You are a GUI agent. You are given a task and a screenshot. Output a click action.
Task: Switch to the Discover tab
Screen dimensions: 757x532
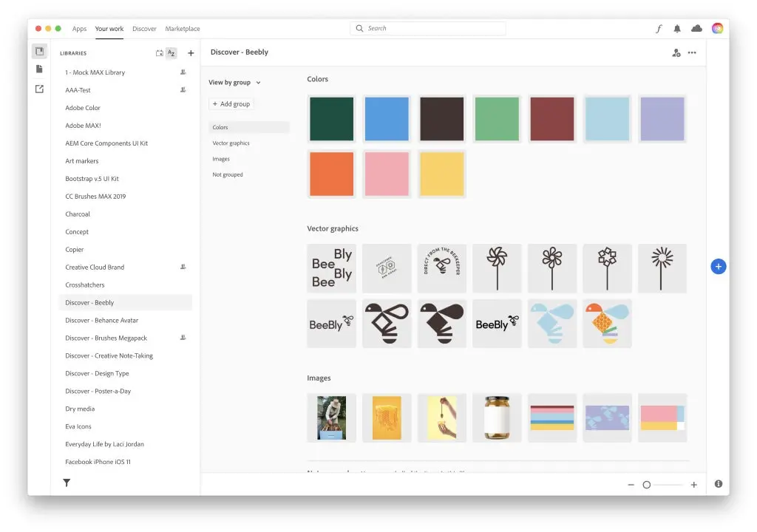coord(144,28)
